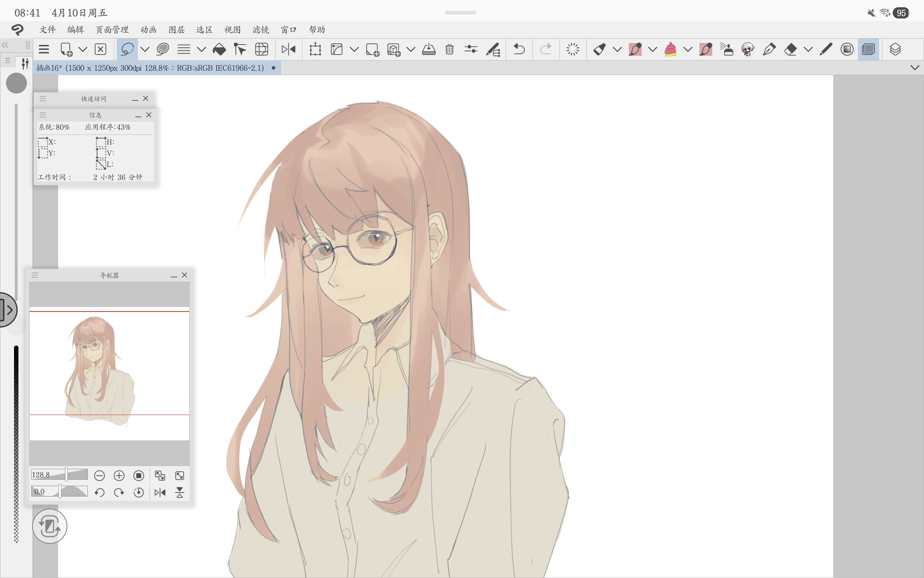This screenshot has width=924, height=578.
Task: Click the transform bounding box icon
Action: (x=315, y=49)
